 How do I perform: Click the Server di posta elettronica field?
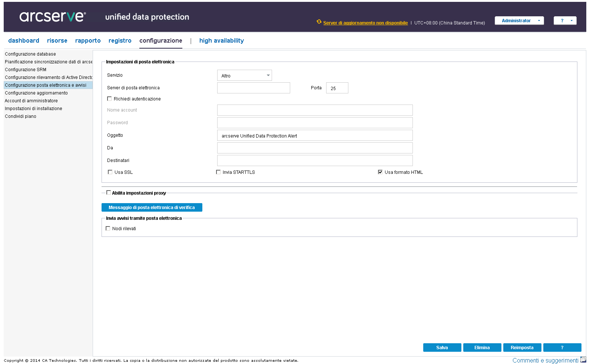[x=253, y=88]
